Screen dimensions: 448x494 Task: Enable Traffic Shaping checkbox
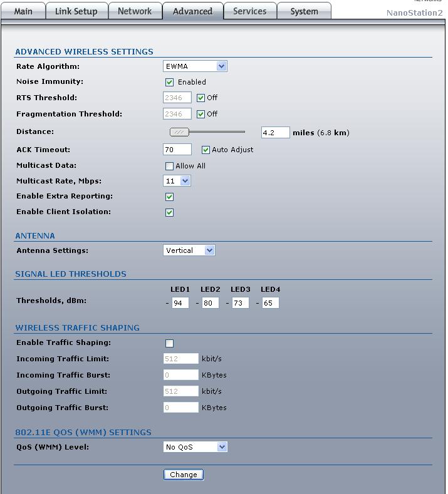169,343
